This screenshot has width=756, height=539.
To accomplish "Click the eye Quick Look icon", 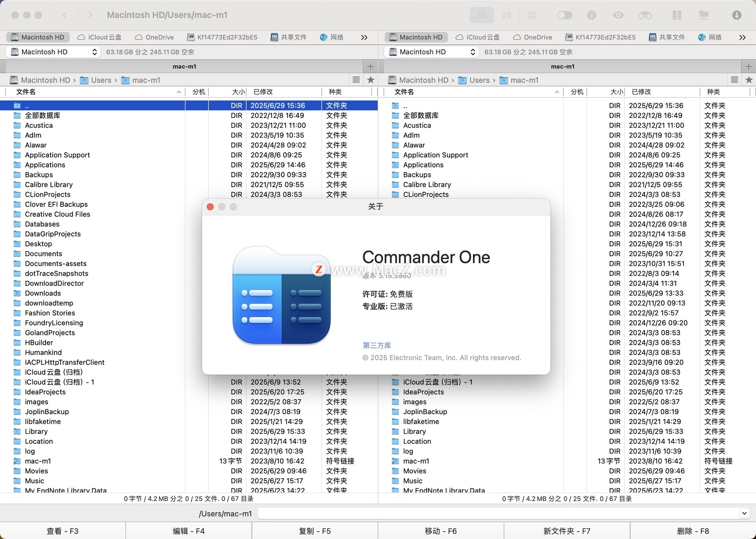I will coord(618,15).
